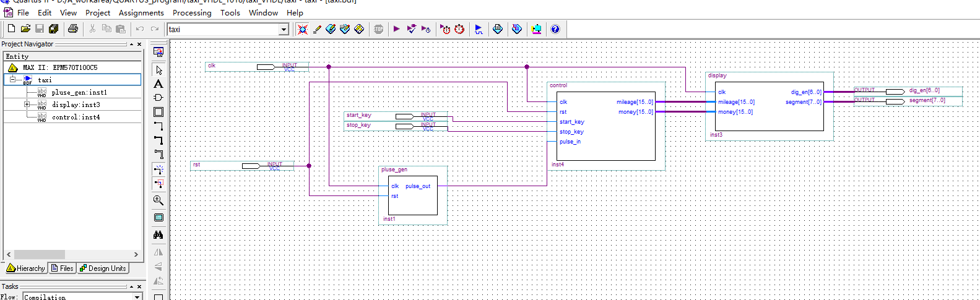
Task: Select the Selection arrow tool
Action: tap(158, 70)
